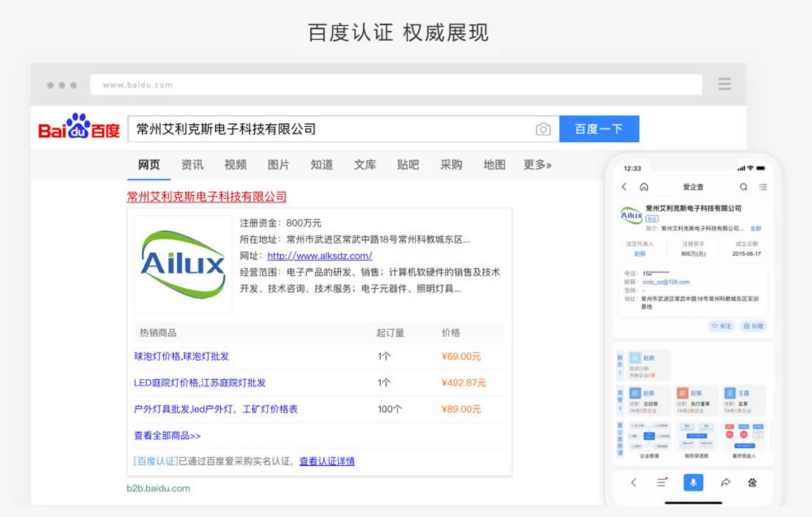The height and width of the screenshot is (517, 812).
Task: Go to the 采购 tab
Action: click(x=451, y=164)
